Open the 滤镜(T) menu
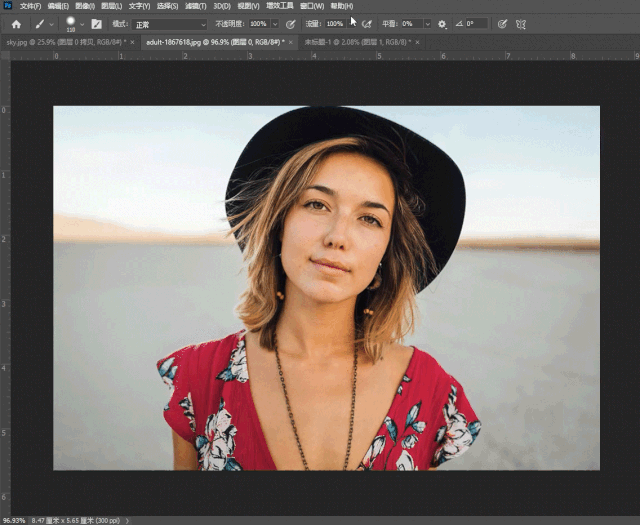The width and height of the screenshot is (640, 525). pos(196,6)
